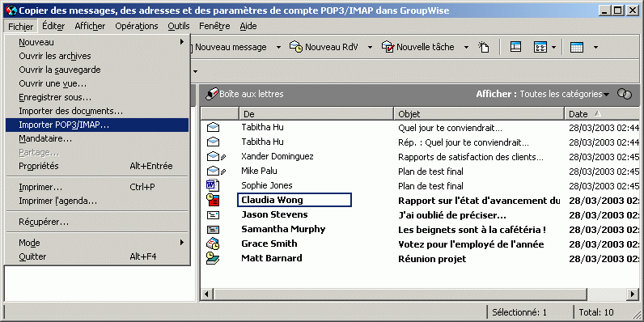Click horizontal scrollbar left arrow
Viewport: 644px width, 322px height.
(x=206, y=294)
